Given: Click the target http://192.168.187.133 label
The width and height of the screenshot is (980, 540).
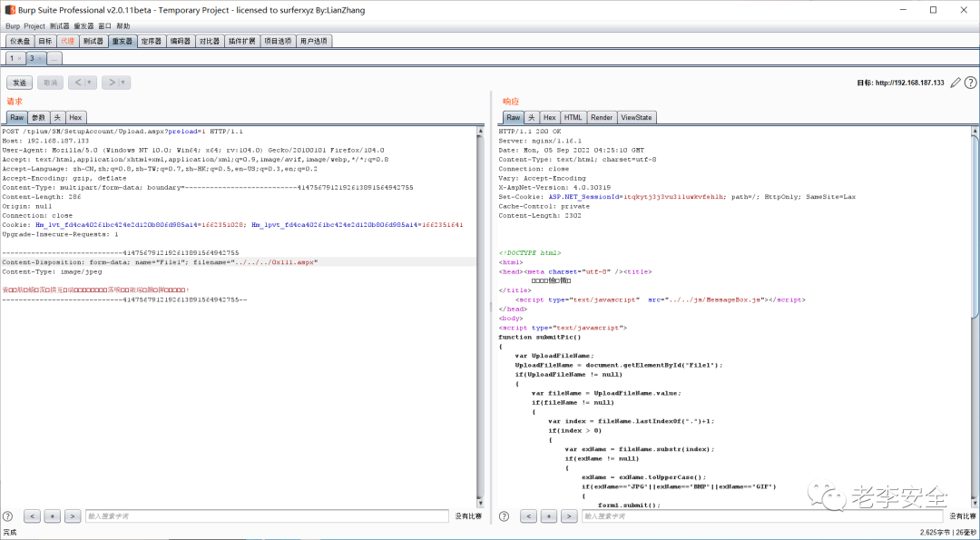Looking at the screenshot, I should pos(900,83).
